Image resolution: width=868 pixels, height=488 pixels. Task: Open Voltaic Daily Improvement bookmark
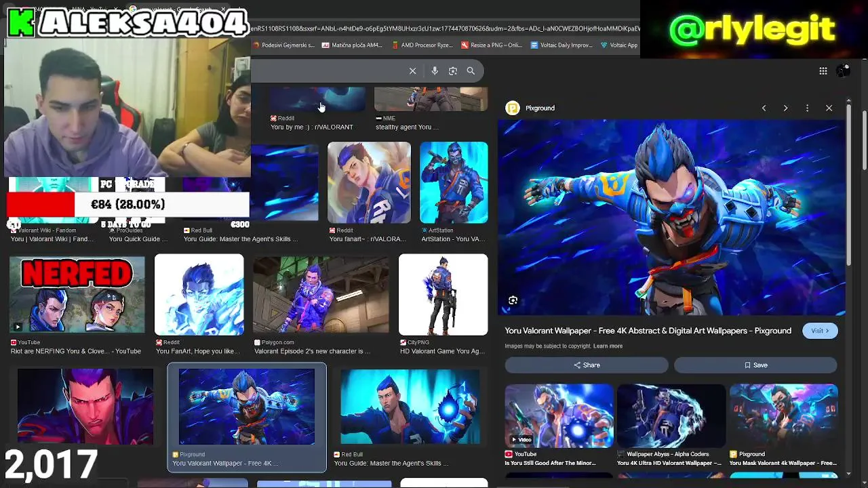pos(561,45)
